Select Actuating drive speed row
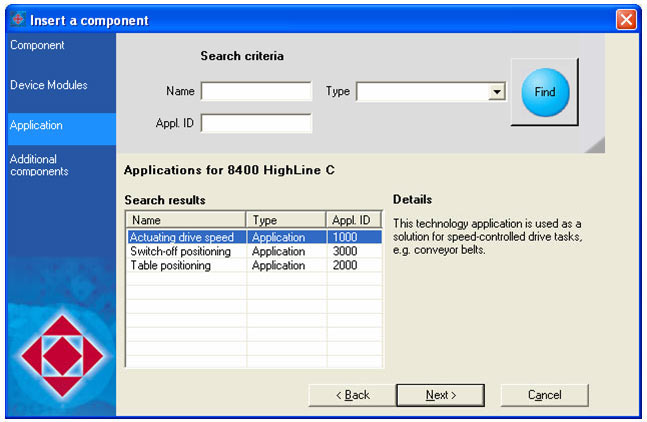 [182, 238]
